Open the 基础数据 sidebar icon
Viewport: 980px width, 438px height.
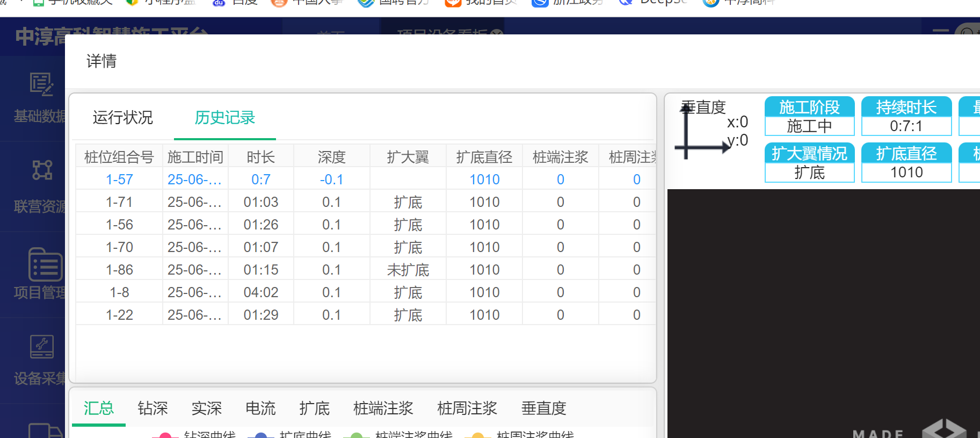point(41,85)
